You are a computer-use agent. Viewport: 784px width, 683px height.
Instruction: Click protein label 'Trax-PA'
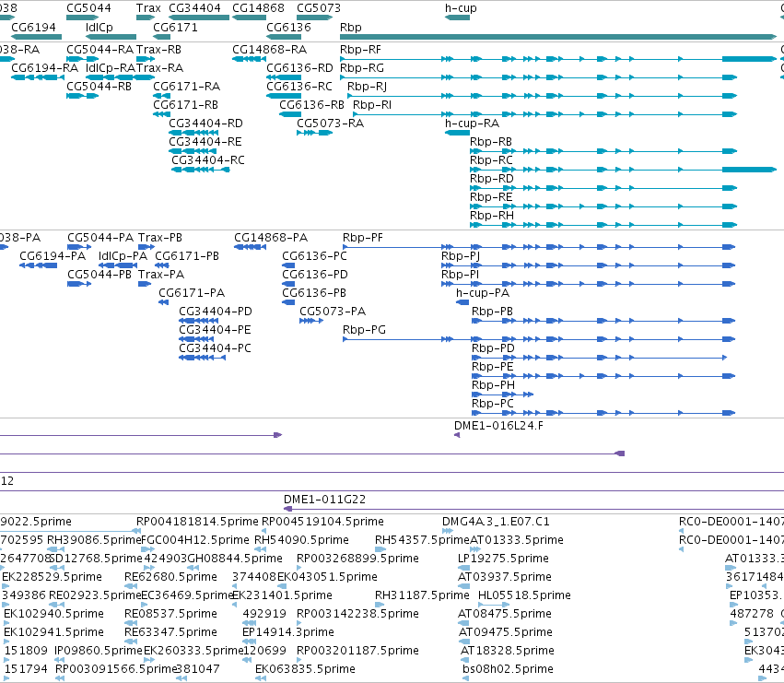click(x=161, y=275)
